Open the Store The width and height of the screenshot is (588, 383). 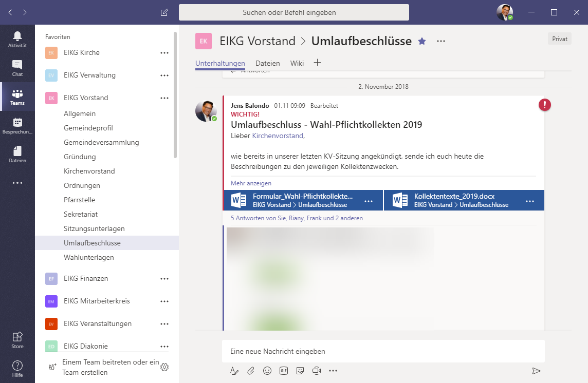tap(17, 340)
